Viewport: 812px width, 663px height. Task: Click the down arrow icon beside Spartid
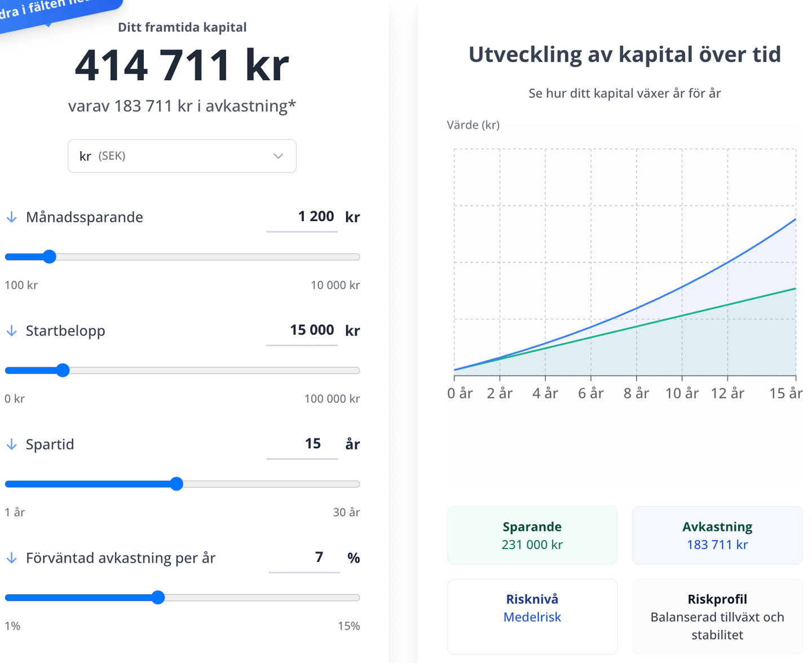[x=11, y=445]
